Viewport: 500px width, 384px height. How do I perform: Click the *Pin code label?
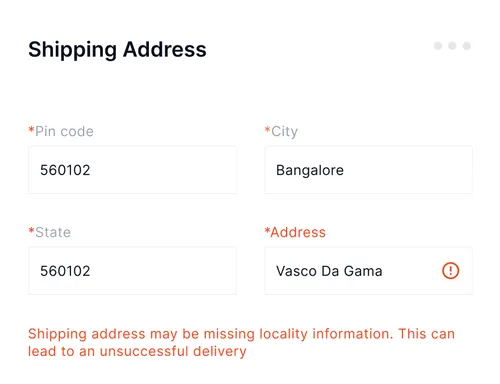tap(61, 131)
